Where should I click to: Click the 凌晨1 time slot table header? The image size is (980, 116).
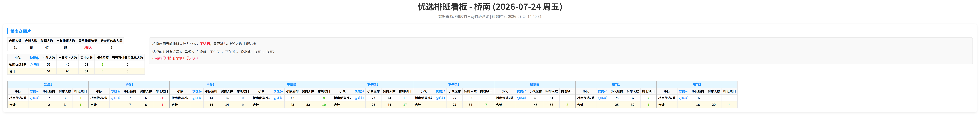tap(48, 84)
